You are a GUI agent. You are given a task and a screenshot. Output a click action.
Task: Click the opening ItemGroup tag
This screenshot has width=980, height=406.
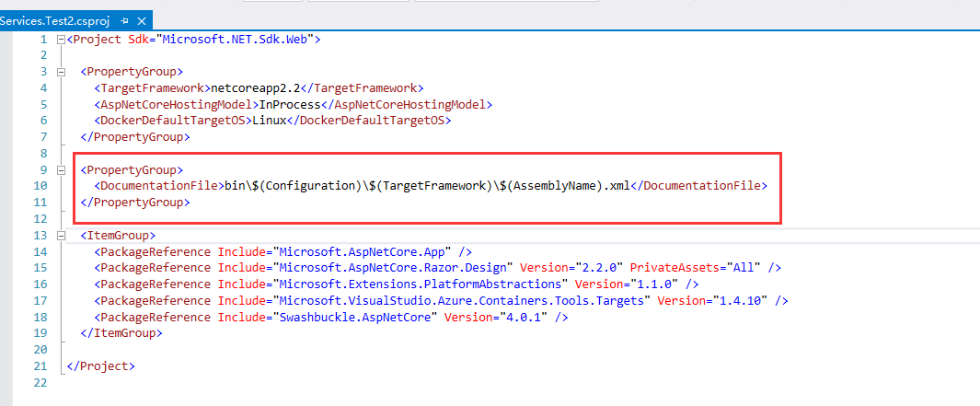pyautogui.click(x=118, y=235)
